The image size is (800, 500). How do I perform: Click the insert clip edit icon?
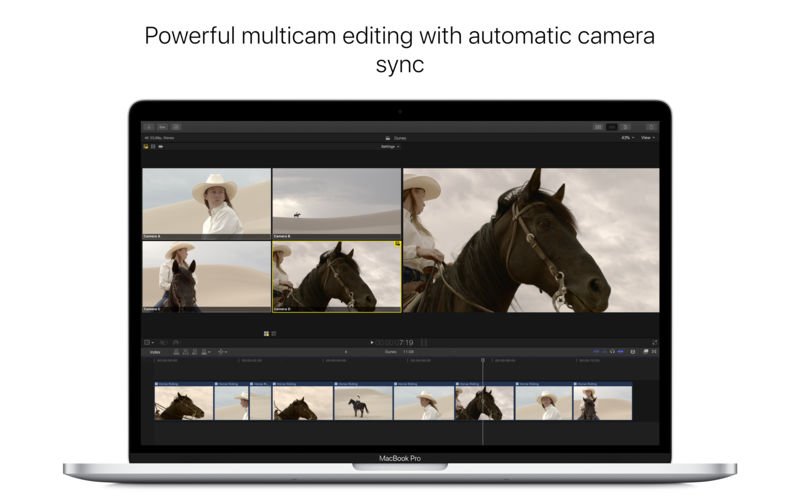point(186,352)
